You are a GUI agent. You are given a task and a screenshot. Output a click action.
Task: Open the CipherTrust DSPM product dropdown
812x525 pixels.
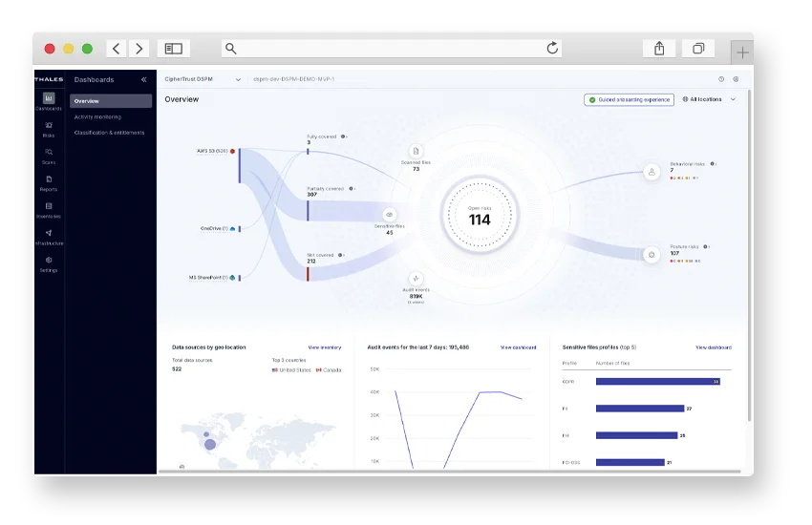[203, 79]
